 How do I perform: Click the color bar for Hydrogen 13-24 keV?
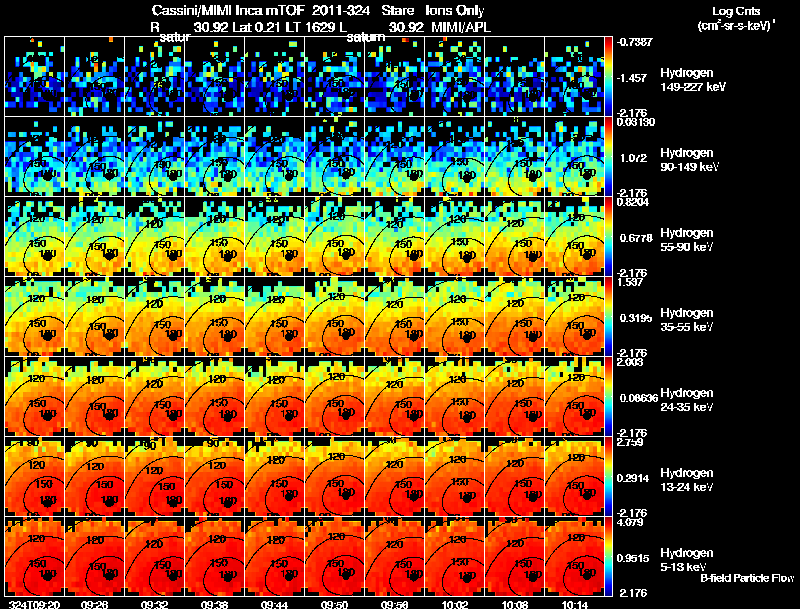[608, 477]
